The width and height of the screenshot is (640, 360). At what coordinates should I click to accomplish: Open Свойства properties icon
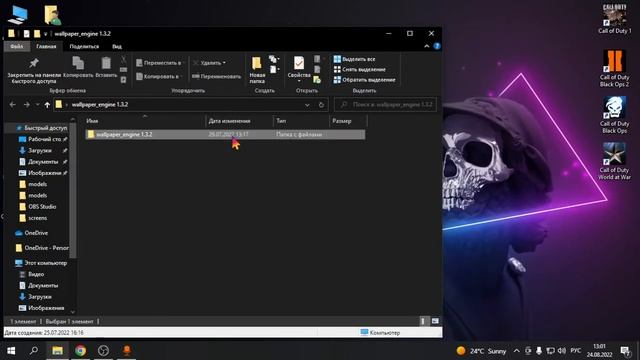pyautogui.click(x=299, y=63)
